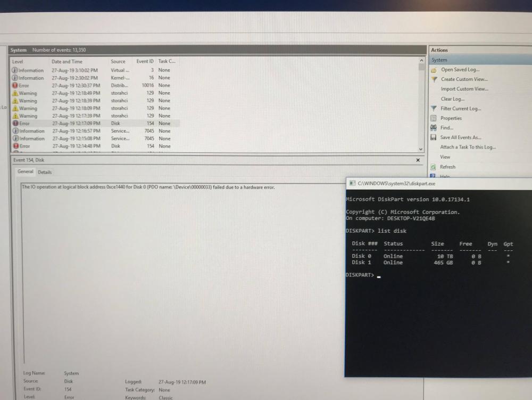532x400 pixels.
Task: Click event list scroll up arrow
Action: 421,60
